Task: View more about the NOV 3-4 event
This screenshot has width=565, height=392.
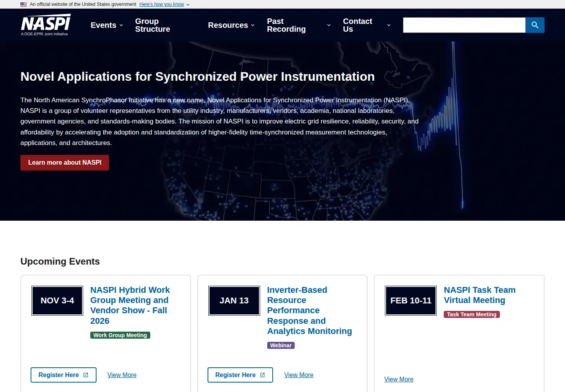Action: [x=122, y=375]
